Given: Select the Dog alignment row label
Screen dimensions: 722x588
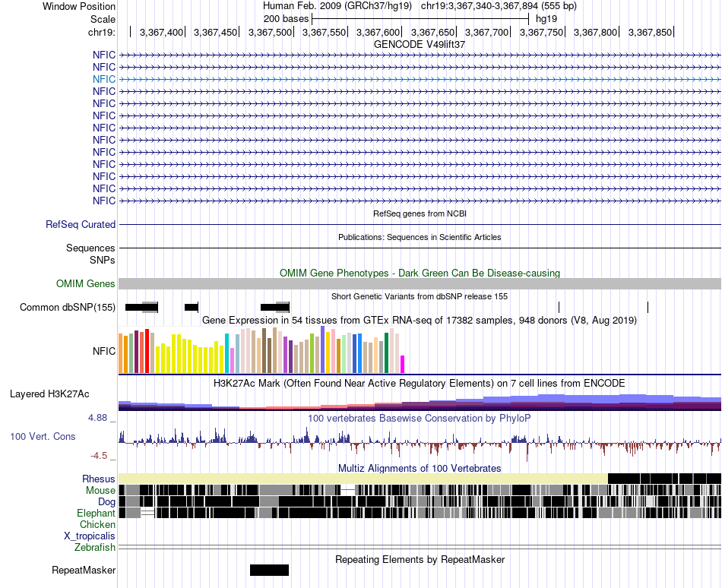Looking at the screenshot, I should [x=106, y=502].
